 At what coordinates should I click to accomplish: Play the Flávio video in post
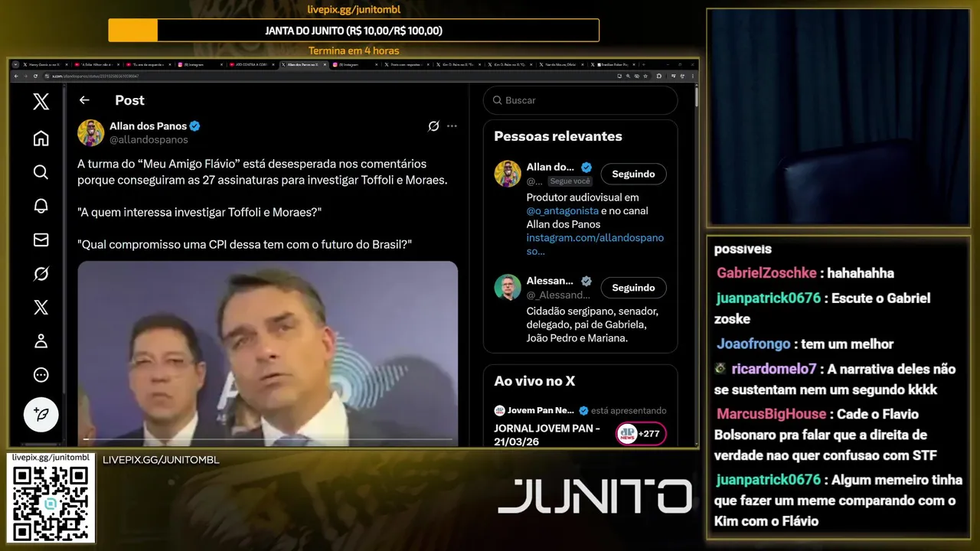click(268, 354)
